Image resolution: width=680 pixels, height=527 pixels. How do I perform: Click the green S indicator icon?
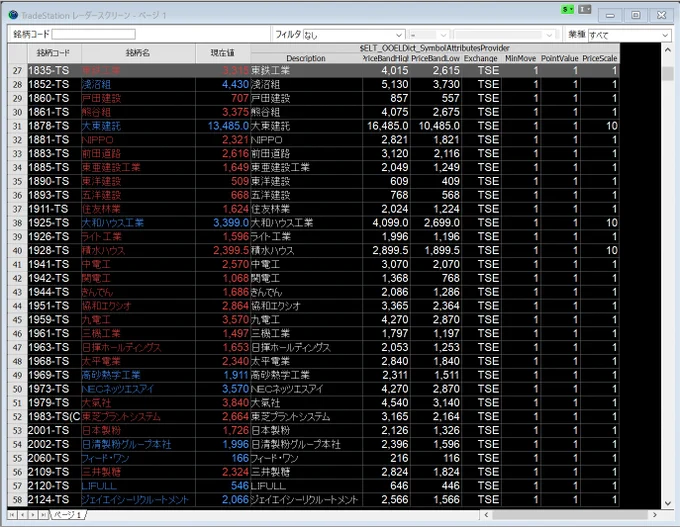[x=567, y=9]
